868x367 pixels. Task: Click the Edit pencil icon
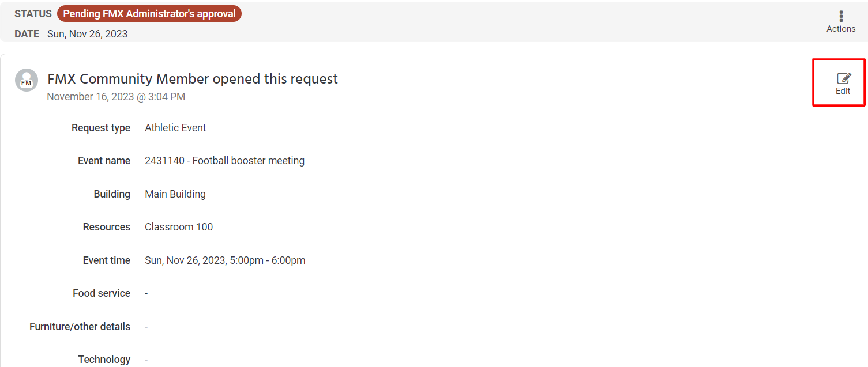(843, 78)
